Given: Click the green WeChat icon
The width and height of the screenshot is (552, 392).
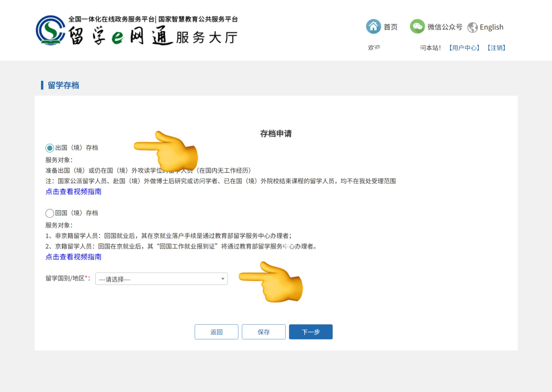Looking at the screenshot, I should [417, 27].
